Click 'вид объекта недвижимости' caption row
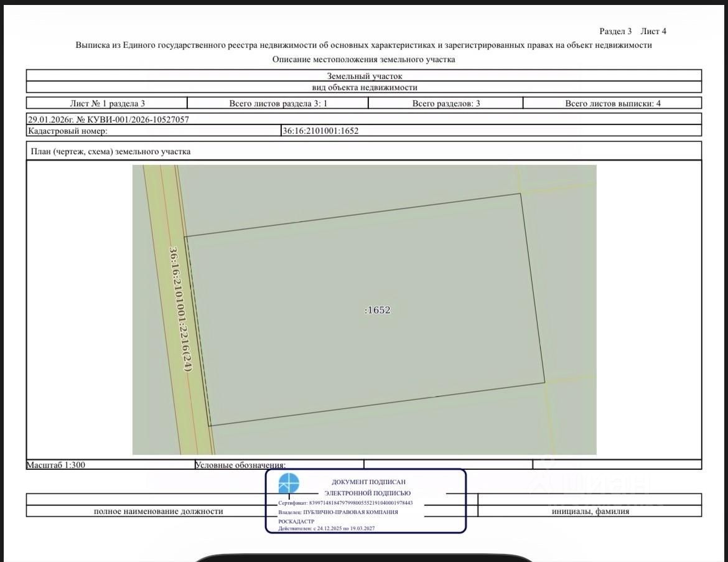728x562 pixels. click(x=364, y=87)
